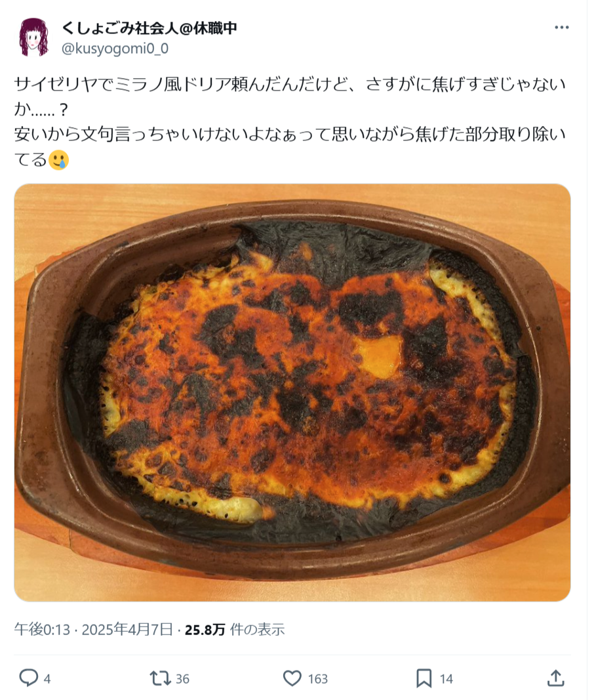Viewport: 594px width, 700px height.
Task: Click the reply speech bubble icon
Action: pos(29,678)
